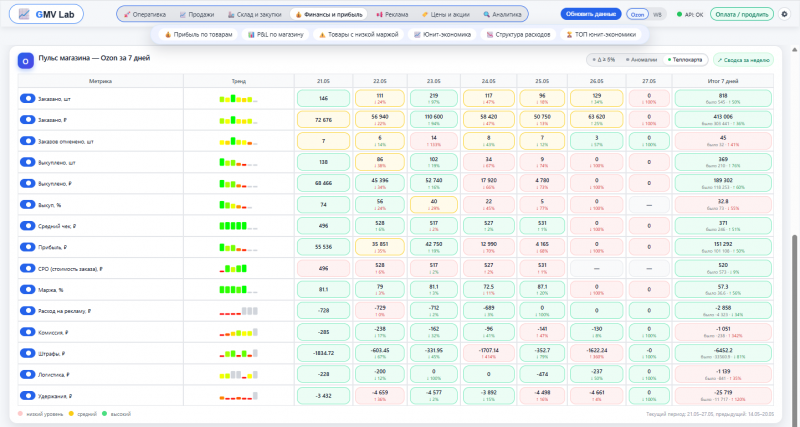This screenshot has width=800, height=427.
Task: Open the Продажи tab
Action: pos(197,14)
